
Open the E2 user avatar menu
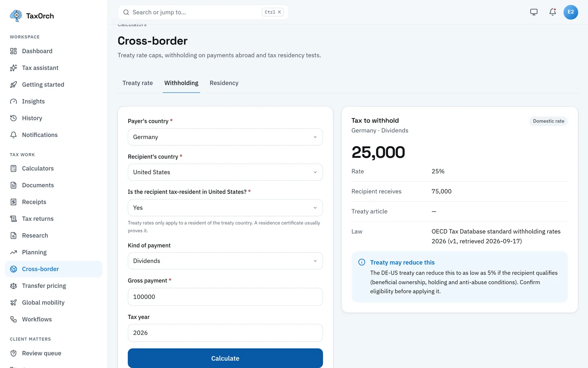[571, 12]
